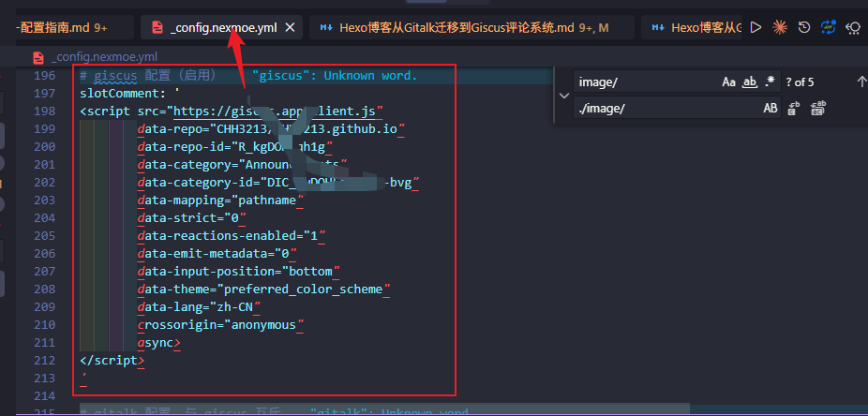868x416 pixels.
Task: Toggle Preserve Case in replace box
Action: pos(771,109)
